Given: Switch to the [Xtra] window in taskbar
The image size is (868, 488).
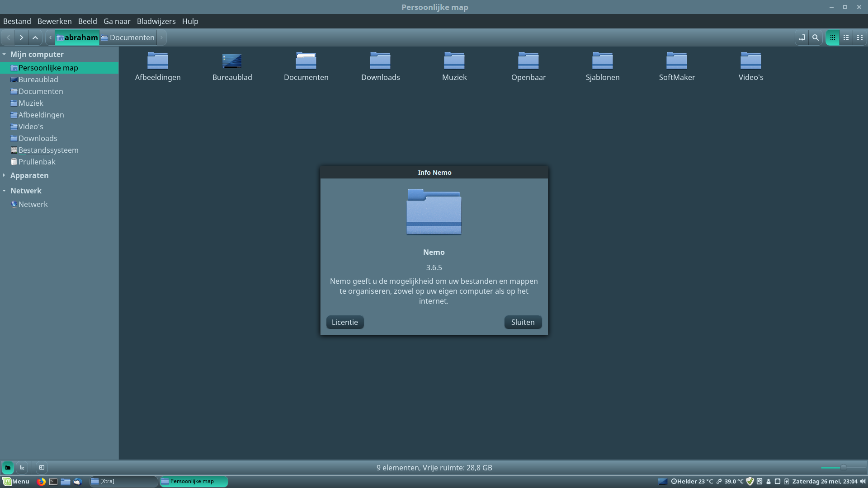Looking at the screenshot, I should [x=123, y=481].
